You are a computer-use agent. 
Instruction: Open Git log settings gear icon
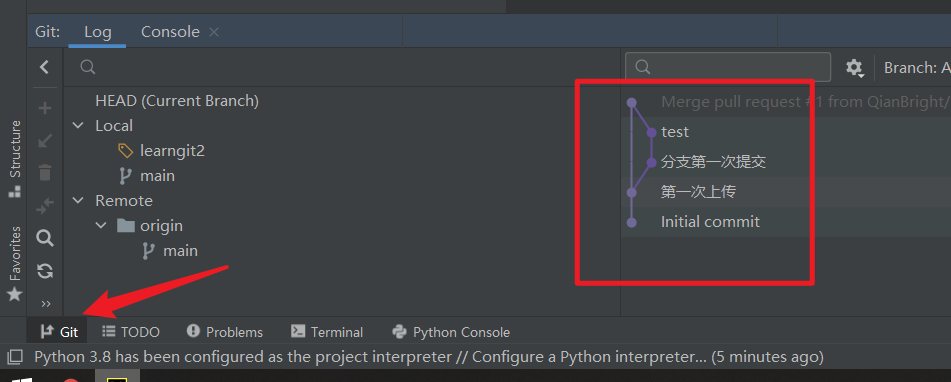[x=855, y=67]
